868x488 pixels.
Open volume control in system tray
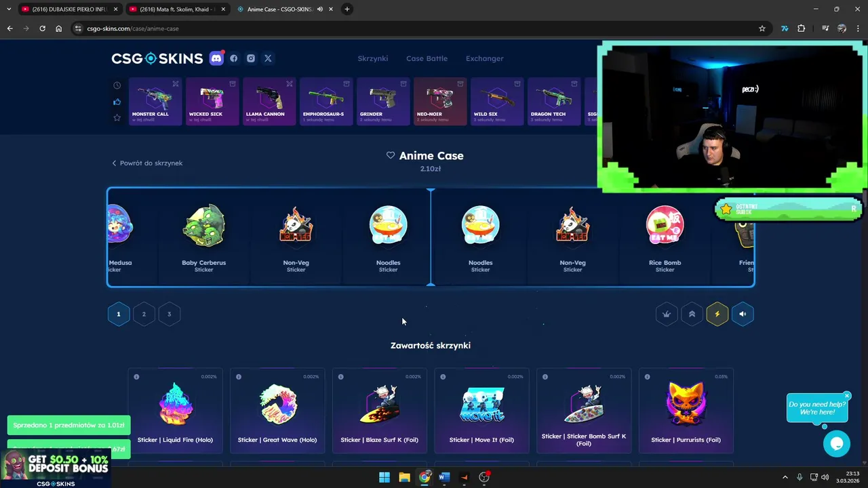click(825, 477)
